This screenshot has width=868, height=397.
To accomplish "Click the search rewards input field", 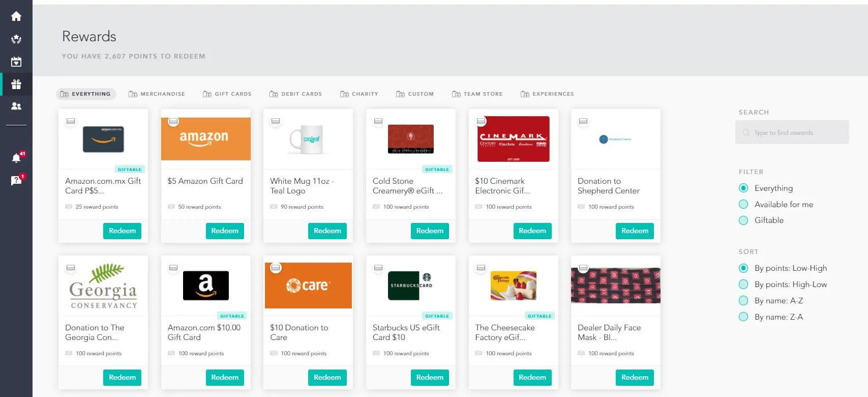I will pyautogui.click(x=792, y=132).
